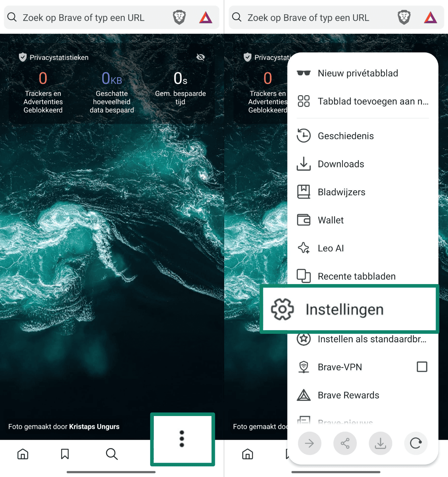
Task: Tap the bookmark icon in left toolbar
Action: pos(65,454)
